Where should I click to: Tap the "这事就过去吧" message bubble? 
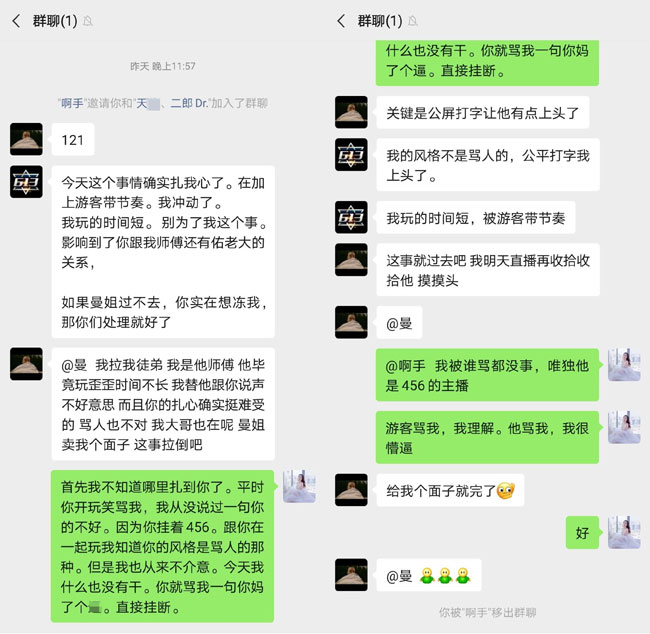488,270
